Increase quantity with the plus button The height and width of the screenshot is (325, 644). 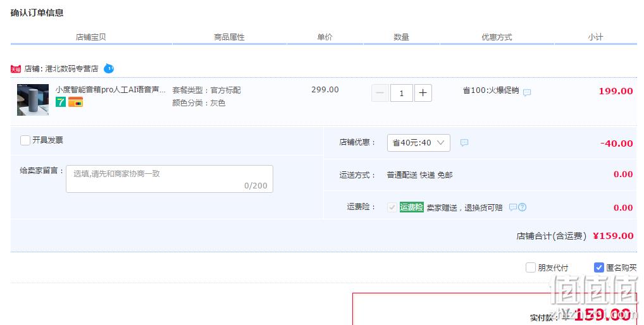click(x=423, y=93)
